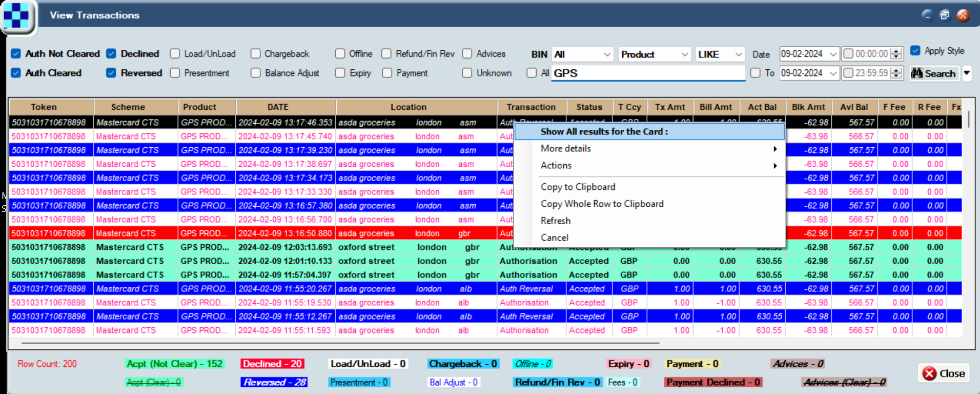This screenshot has width=980, height=394.
Task: Tick the Unknown filter checkbox
Action: (467, 73)
